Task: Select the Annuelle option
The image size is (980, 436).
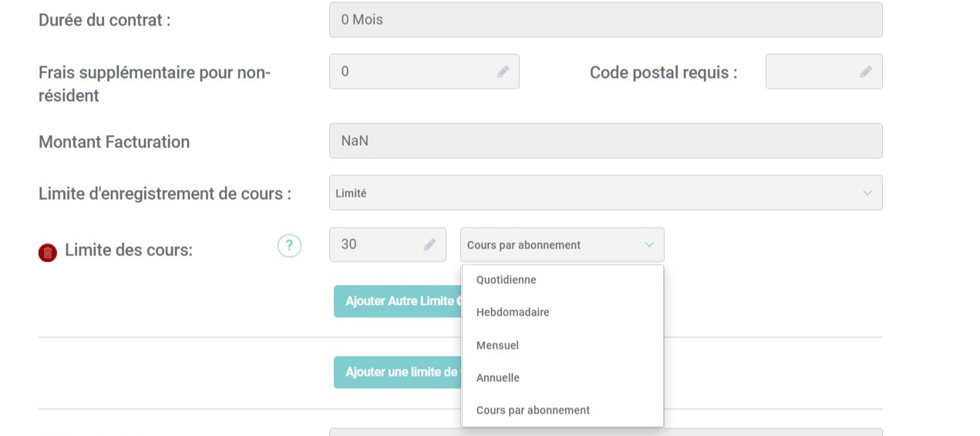Action: 497,378
